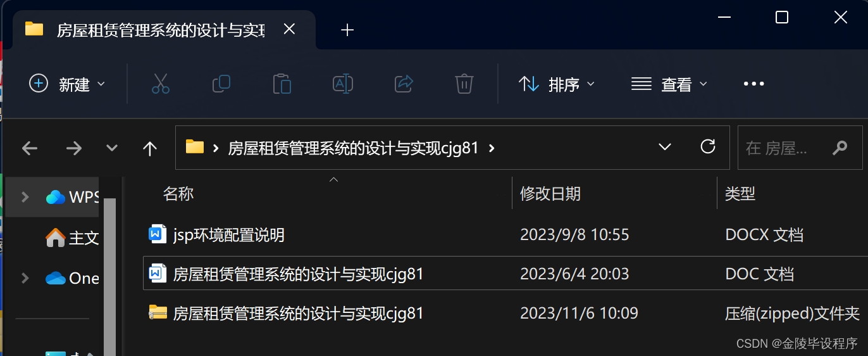Click the Rename icon in toolbar
Viewport: 868px width, 356px height.
(343, 84)
